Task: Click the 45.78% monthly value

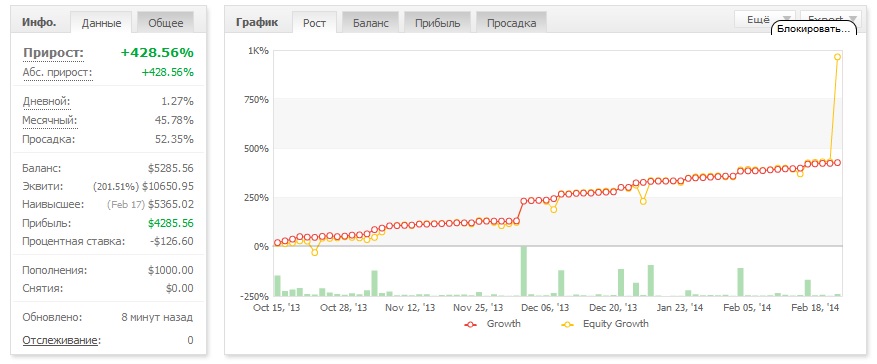Action: [174, 121]
